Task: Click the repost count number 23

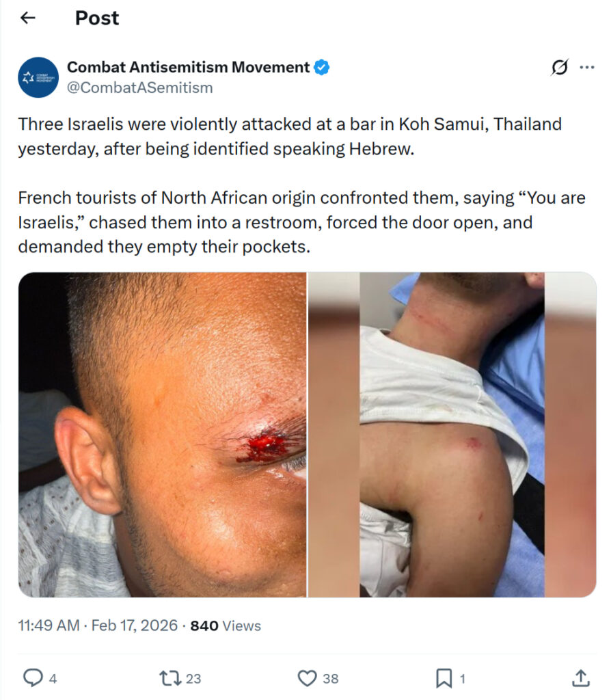Action: coord(193,679)
